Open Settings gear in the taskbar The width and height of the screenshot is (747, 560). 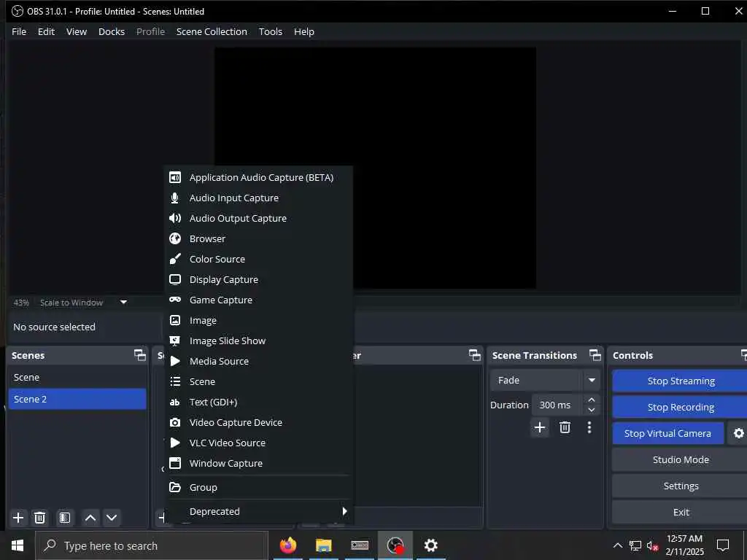tap(430, 545)
